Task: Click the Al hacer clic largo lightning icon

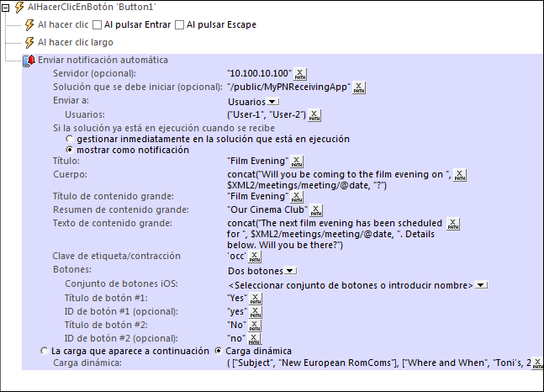Action: pyautogui.click(x=29, y=43)
